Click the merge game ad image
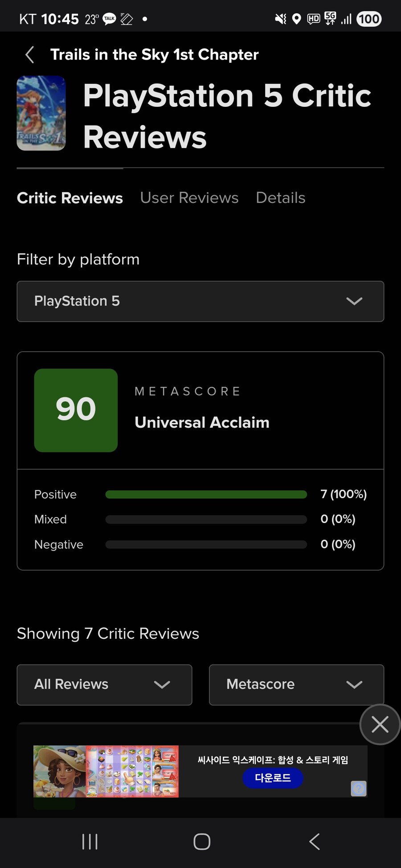The height and width of the screenshot is (868, 401). 106,771
